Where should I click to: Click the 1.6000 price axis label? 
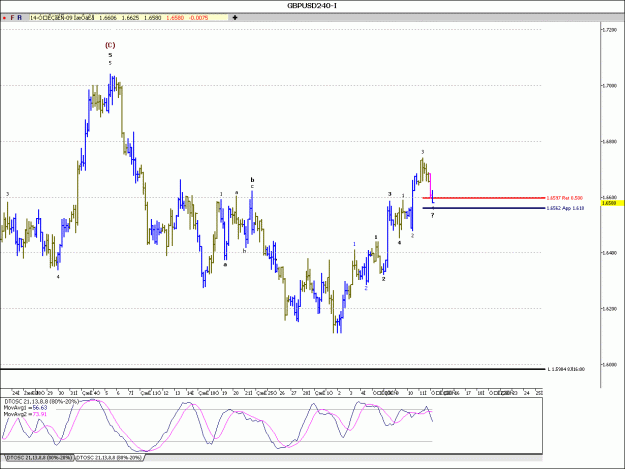[609, 364]
